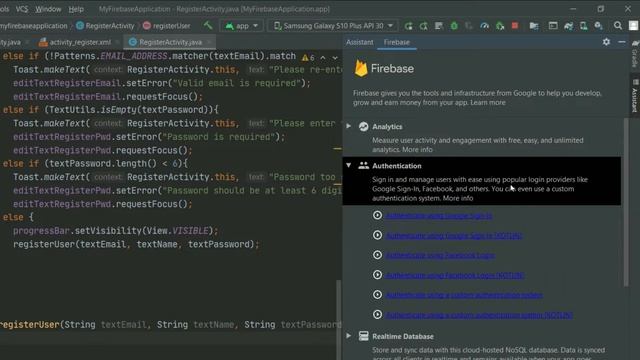The height and width of the screenshot is (360, 640).
Task: Click play icon beside custom authentication system link
Action: [378, 295]
